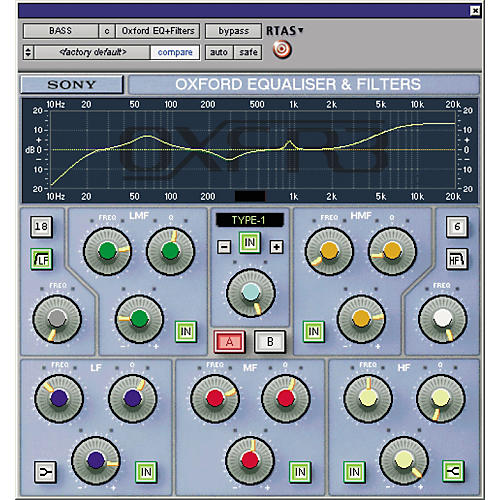Click the HF frequency knob (pale yellow)

[x=368, y=398]
